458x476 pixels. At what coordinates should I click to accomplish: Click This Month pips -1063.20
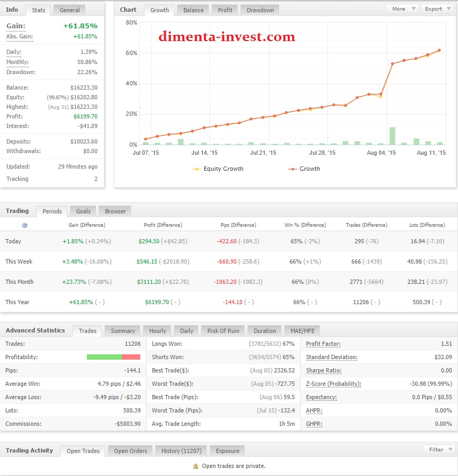[x=225, y=282]
